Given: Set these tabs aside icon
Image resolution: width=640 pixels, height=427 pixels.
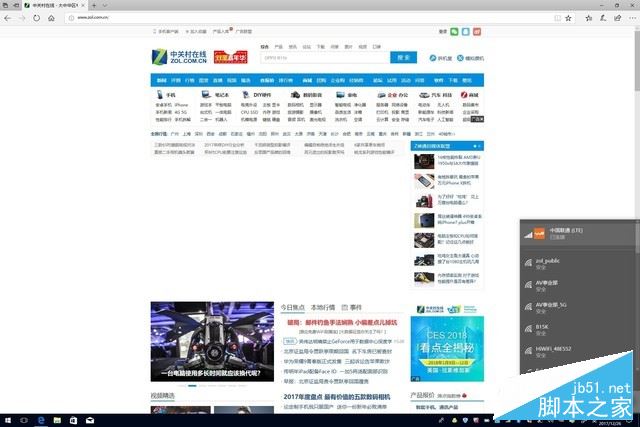Looking at the screenshot, I should click(x=16, y=5).
